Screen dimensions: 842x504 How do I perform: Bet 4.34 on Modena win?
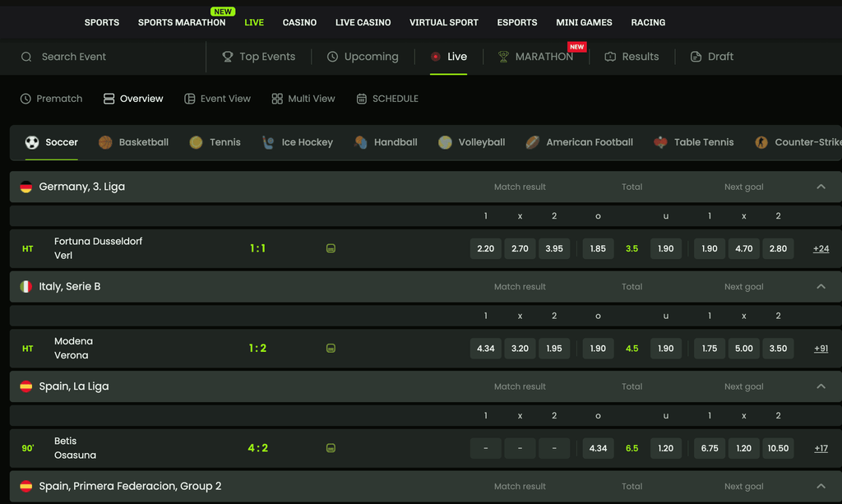(485, 349)
